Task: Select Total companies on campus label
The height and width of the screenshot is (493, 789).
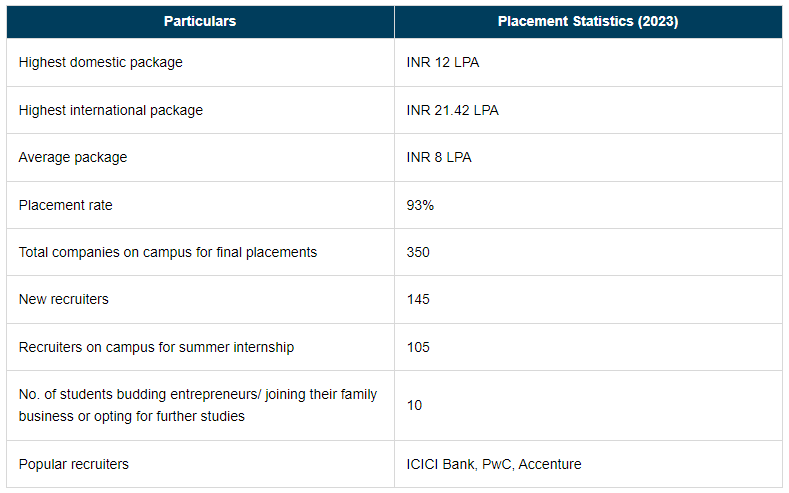Action: 168,252
